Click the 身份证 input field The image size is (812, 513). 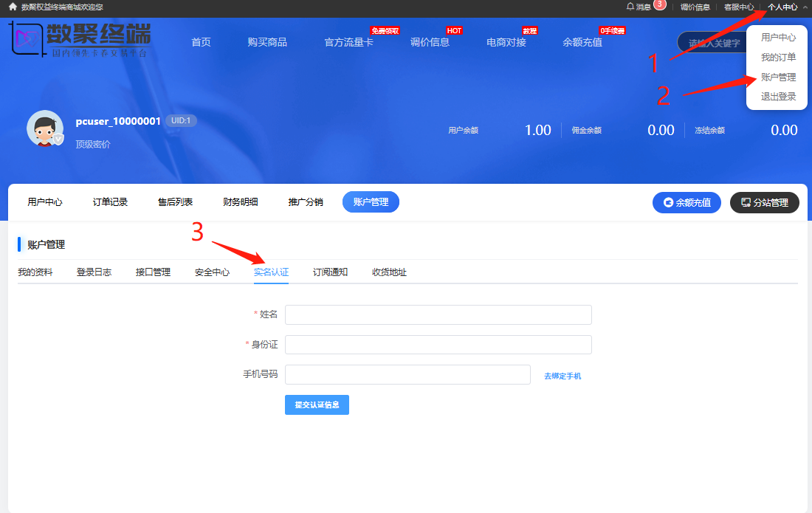coord(438,345)
